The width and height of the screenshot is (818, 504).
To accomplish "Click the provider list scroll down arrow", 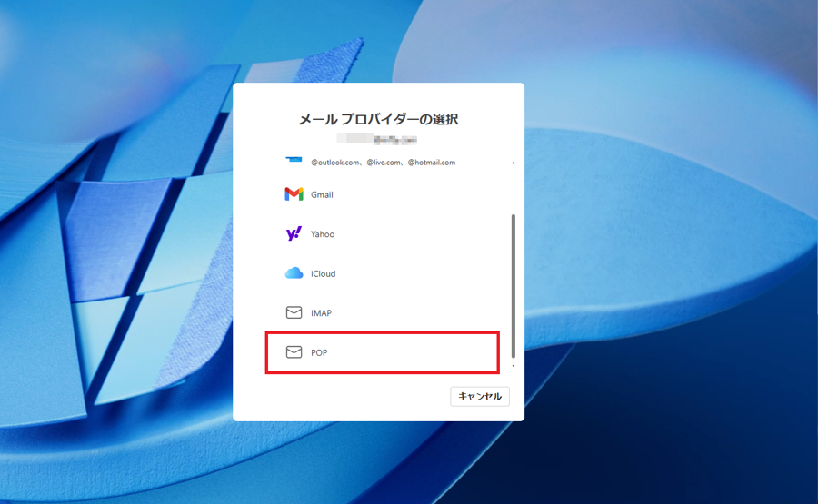I will tap(514, 366).
